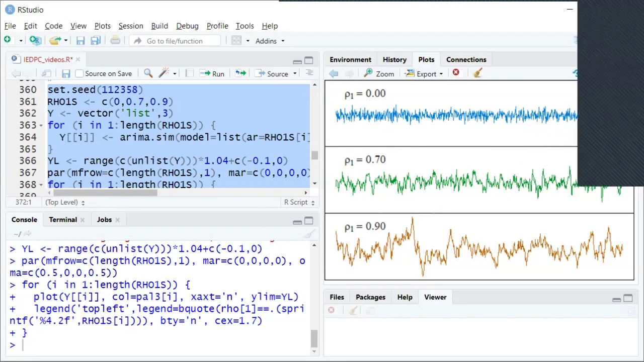
Task: Open the Debug menu
Action: [187, 26]
